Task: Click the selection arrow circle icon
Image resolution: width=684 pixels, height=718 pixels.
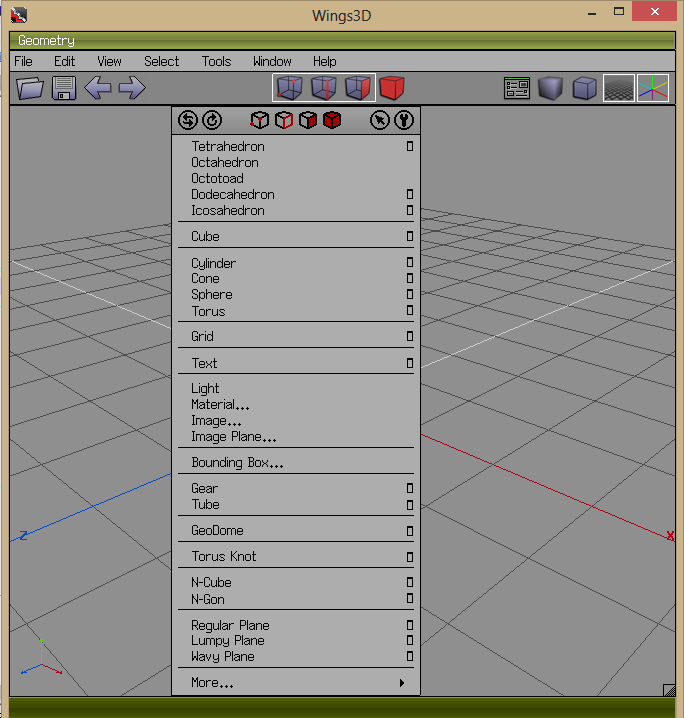Action: 380,120
